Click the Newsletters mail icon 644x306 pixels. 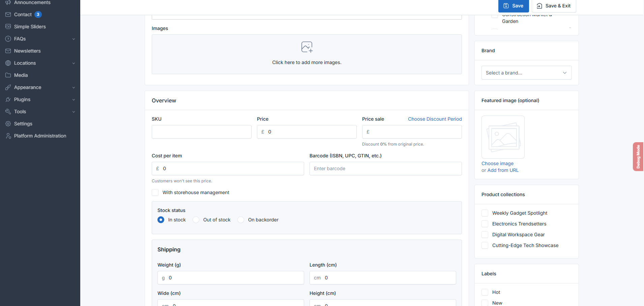8,51
